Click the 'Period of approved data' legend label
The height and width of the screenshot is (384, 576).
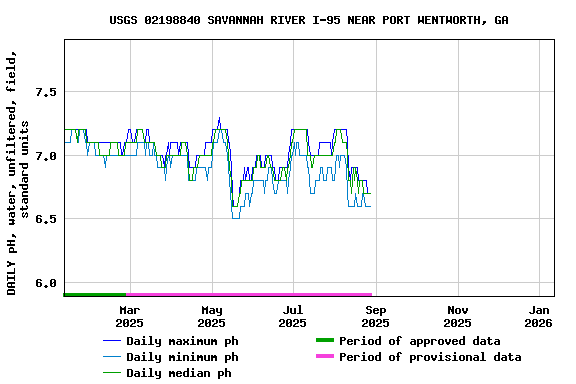click(420, 341)
